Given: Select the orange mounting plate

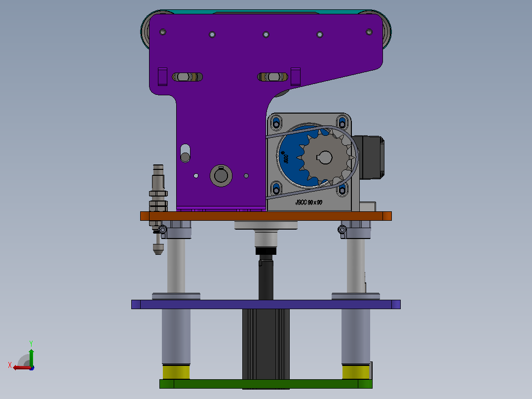Looking at the screenshot, I should pos(266,216).
